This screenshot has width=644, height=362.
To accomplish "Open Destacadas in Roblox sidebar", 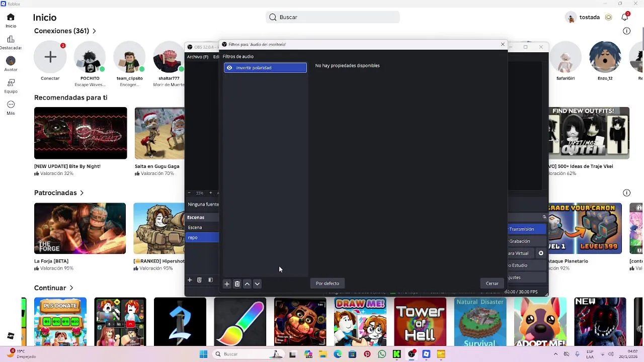I will (x=11, y=43).
